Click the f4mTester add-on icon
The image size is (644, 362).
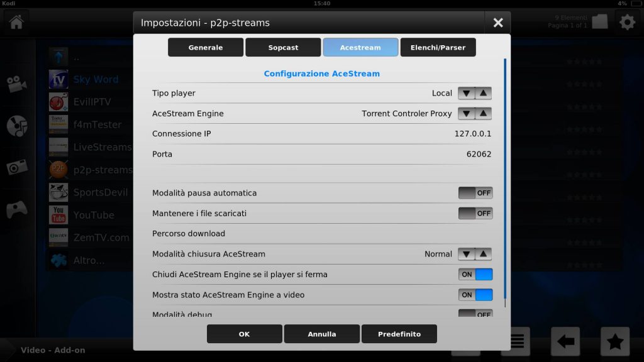[58, 124]
